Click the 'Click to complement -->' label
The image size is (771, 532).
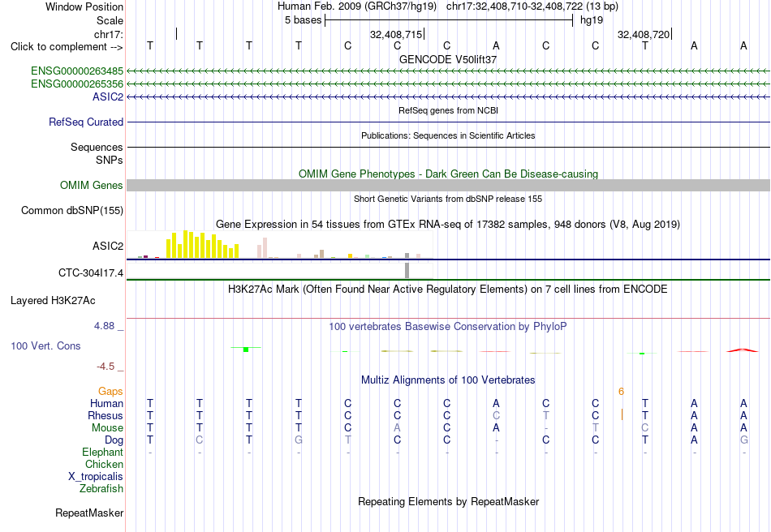pyautogui.click(x=67, y=47)
